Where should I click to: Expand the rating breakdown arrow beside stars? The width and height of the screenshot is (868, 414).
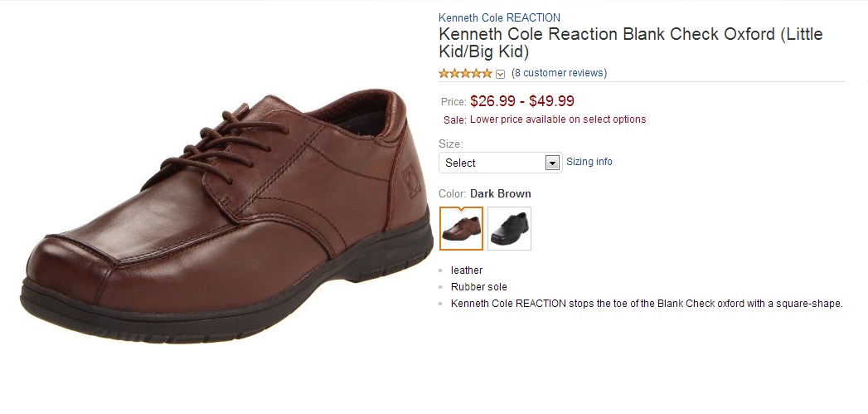tap(500, 74)
